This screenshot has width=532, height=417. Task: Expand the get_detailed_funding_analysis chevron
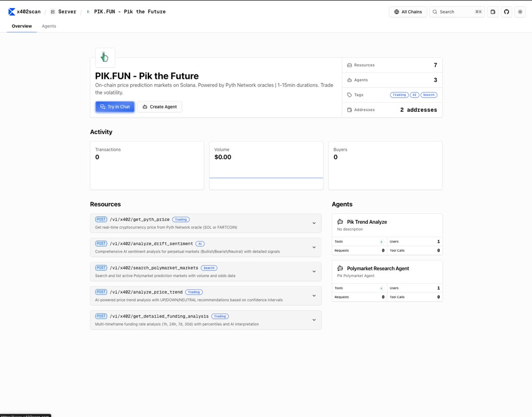click(x=314, y=320)
